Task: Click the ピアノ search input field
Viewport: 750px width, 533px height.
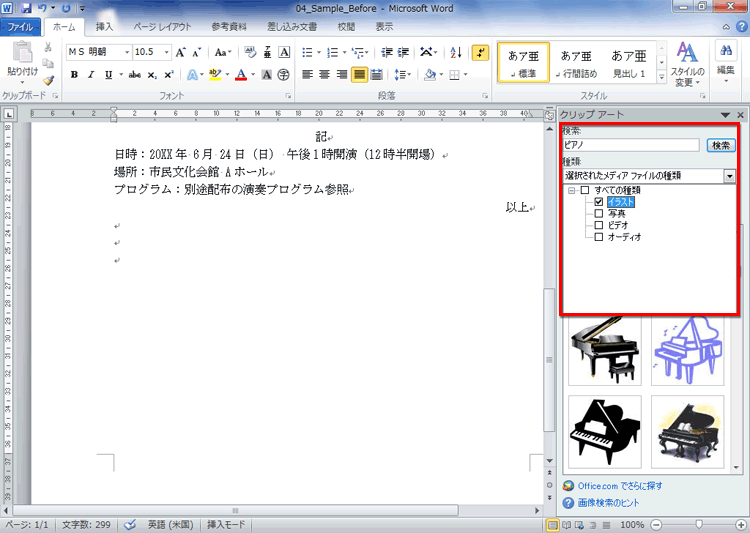Action: [x=631, y=145]
